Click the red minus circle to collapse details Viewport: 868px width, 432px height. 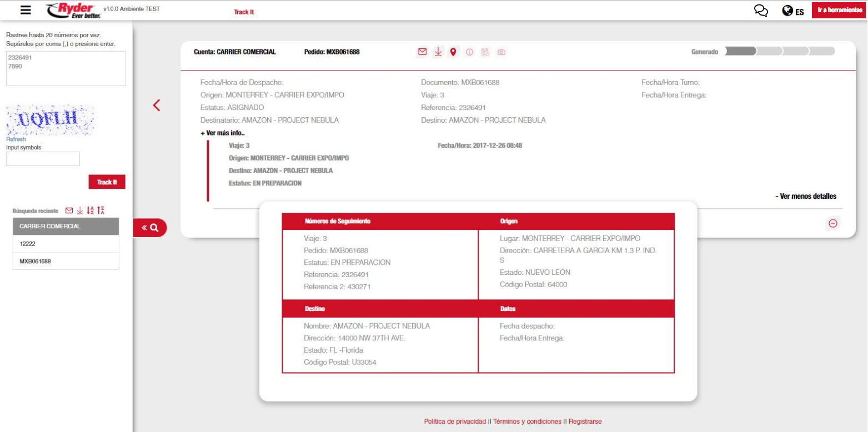click(832, 223)
